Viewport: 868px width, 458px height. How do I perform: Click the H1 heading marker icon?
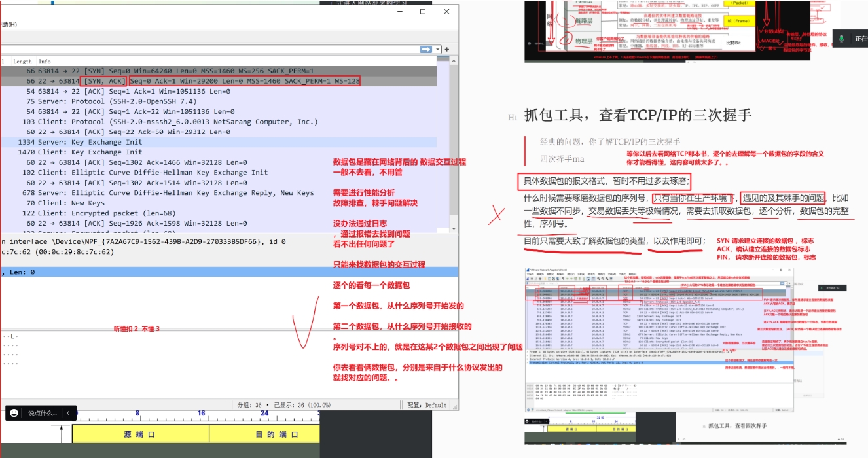[513, 117]
